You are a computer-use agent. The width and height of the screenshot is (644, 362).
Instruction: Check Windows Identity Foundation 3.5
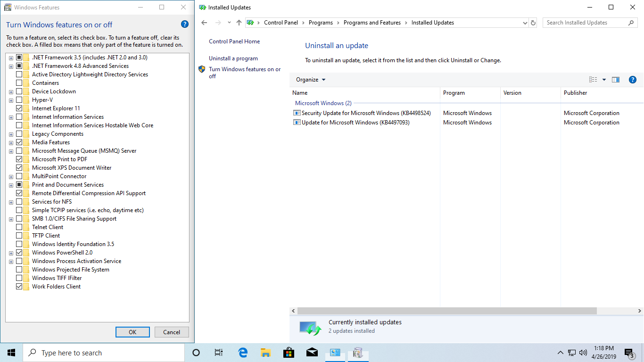coord(19,244)
